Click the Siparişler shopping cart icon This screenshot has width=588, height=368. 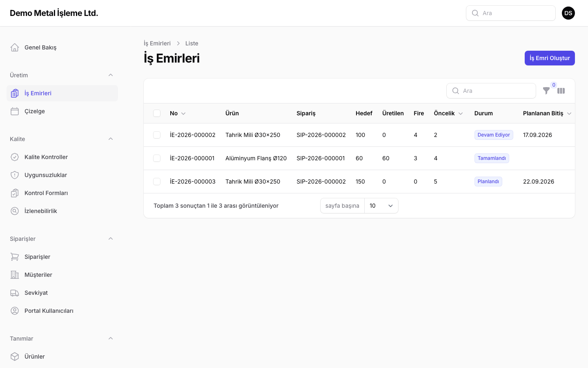15,257
